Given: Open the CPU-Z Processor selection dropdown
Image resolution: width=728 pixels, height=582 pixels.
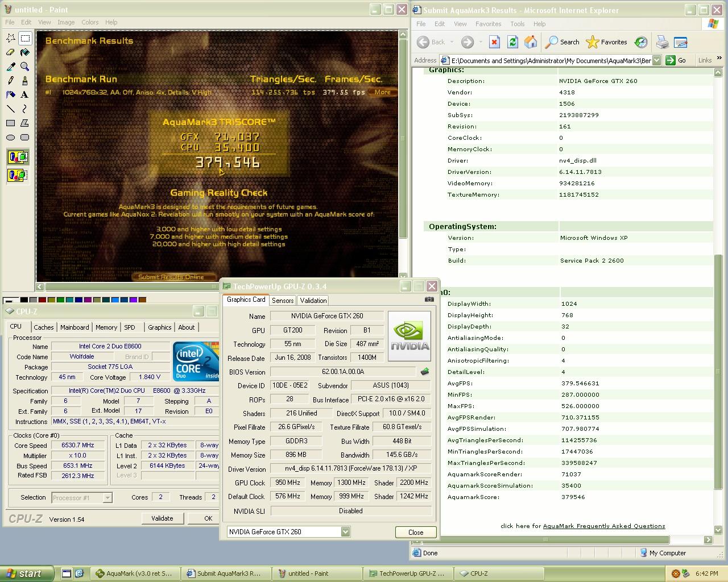Looking at the screenshot, I should click(x=107, y=498).
